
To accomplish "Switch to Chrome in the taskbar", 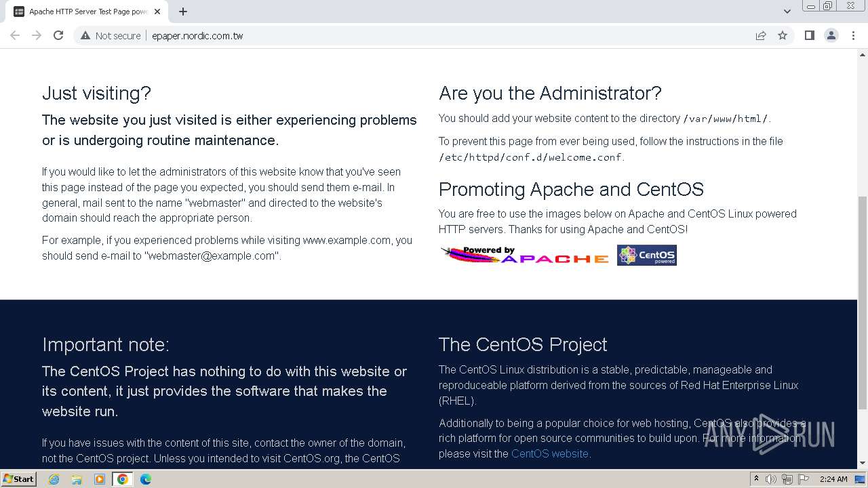I will (123, 479).
